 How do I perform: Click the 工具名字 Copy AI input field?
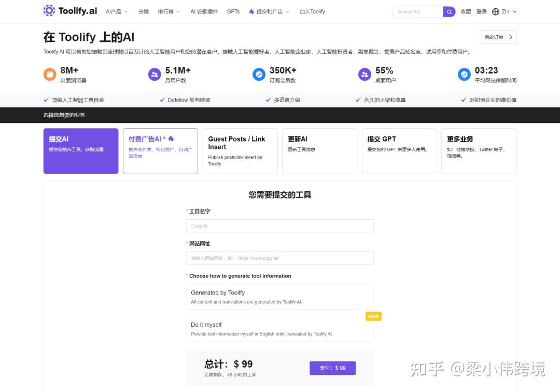280,226
